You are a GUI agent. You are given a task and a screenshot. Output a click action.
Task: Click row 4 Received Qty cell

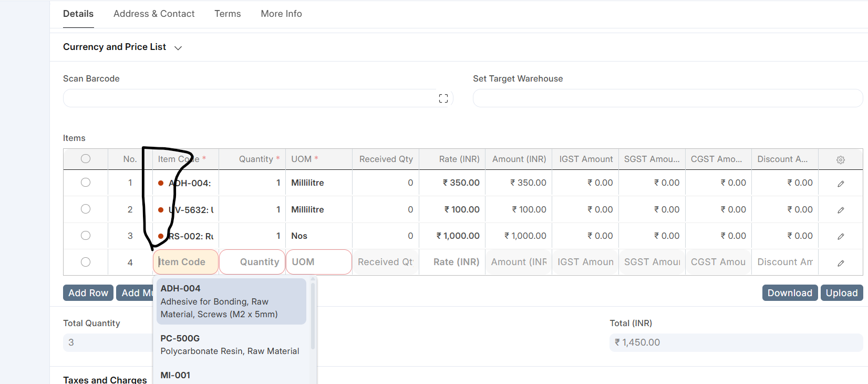pyautogui.click(x=386, y=262)
